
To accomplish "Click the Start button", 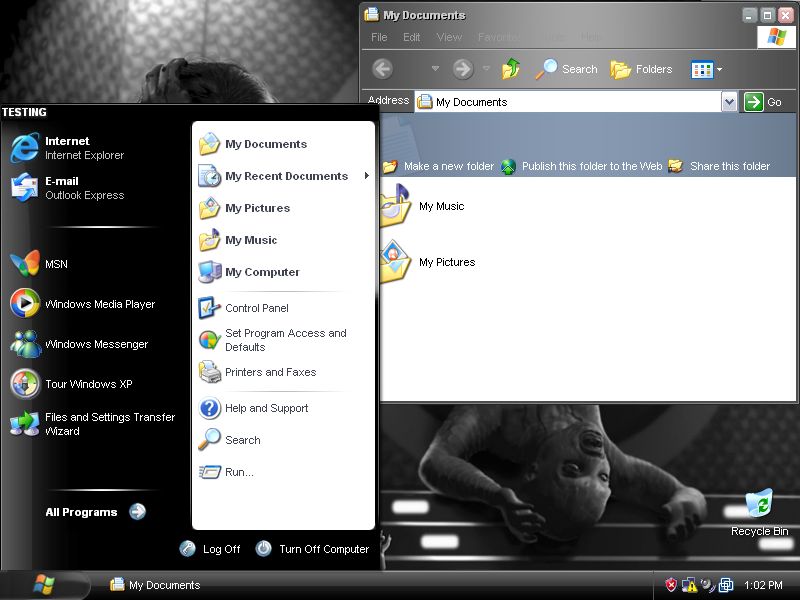I will [45, 585].
